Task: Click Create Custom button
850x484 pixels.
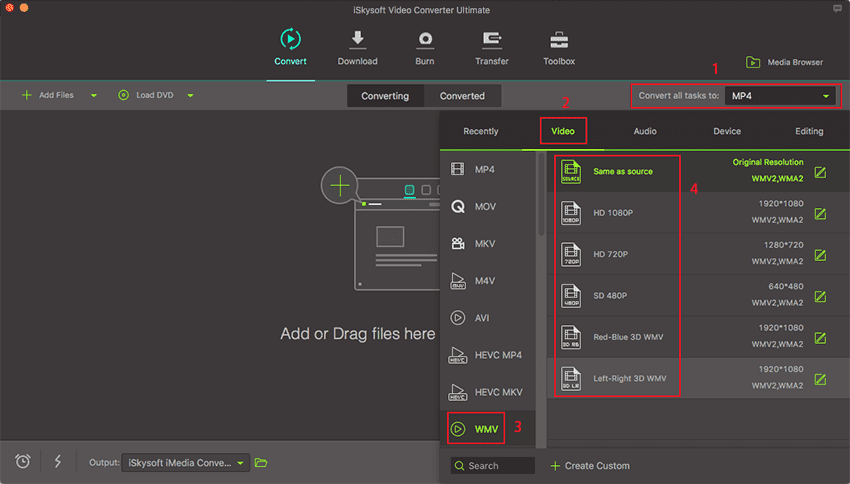Action: tap(590, 466)
